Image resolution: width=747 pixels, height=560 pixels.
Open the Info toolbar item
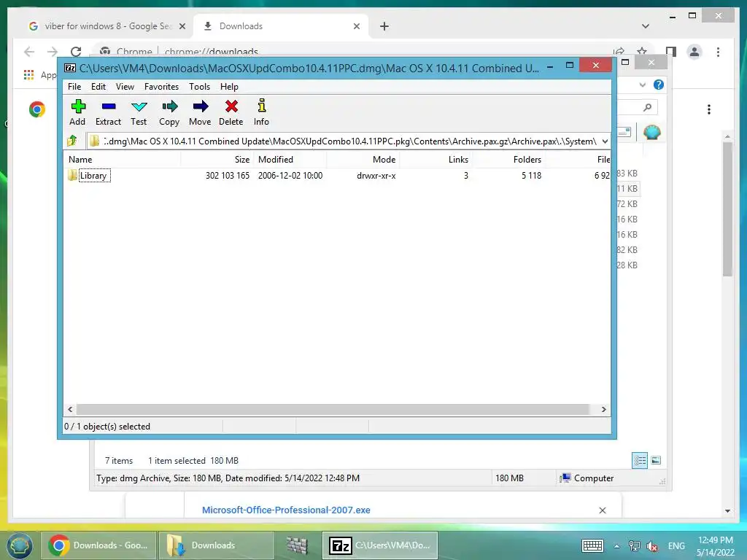tap(262, 112)
